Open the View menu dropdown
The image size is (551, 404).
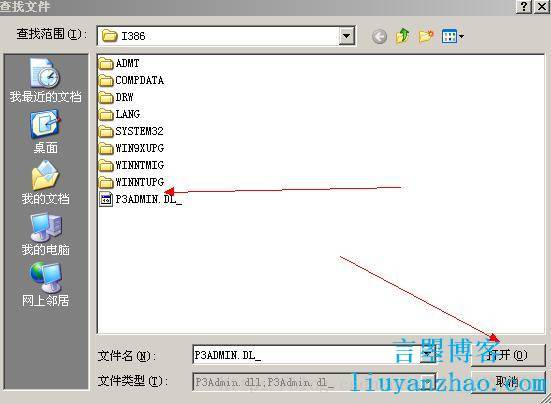[x=453, y=36]
